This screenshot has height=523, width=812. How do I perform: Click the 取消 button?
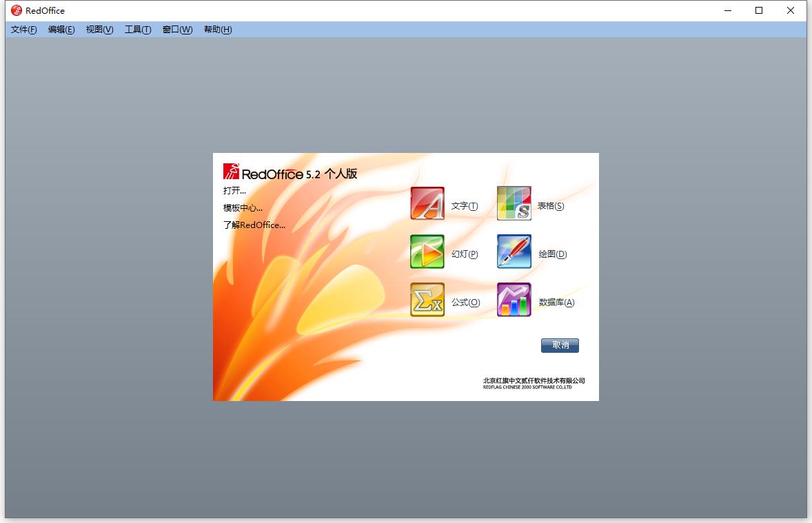pos(560,345)
